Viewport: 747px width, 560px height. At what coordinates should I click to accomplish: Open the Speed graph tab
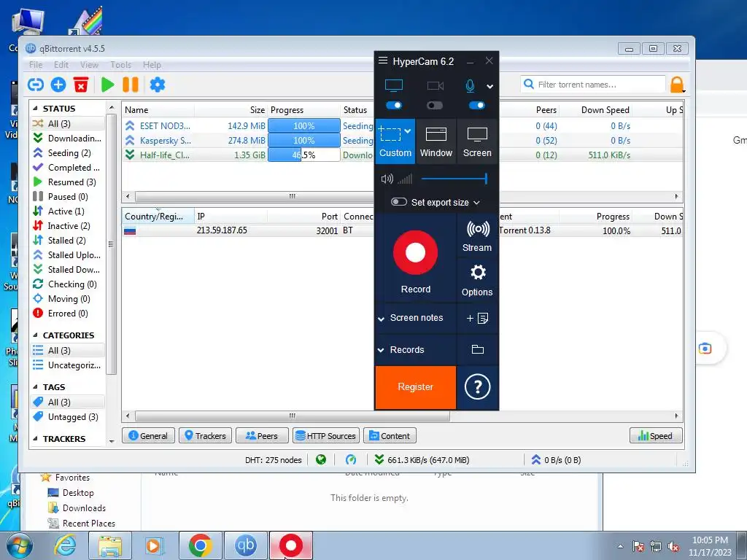pos(656,436)
